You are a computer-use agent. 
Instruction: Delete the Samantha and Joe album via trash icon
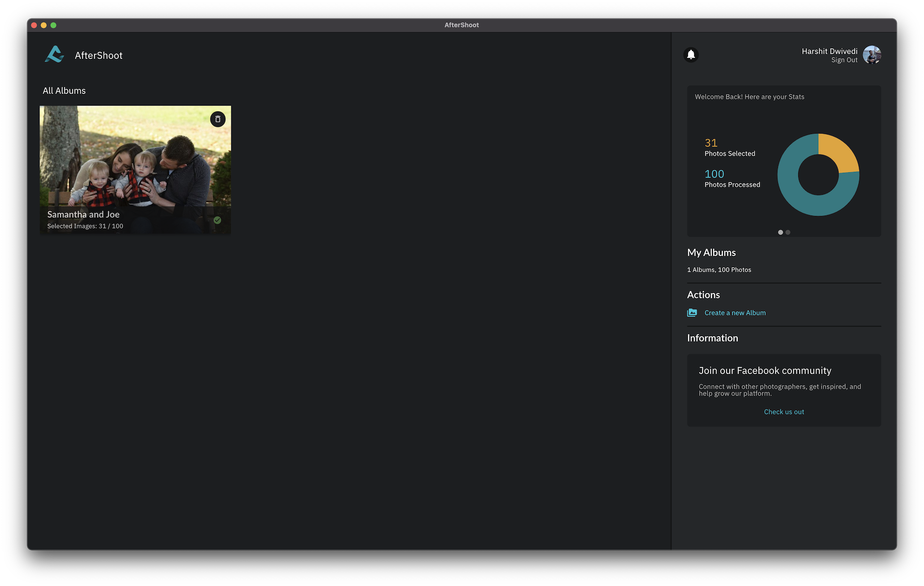218,119
